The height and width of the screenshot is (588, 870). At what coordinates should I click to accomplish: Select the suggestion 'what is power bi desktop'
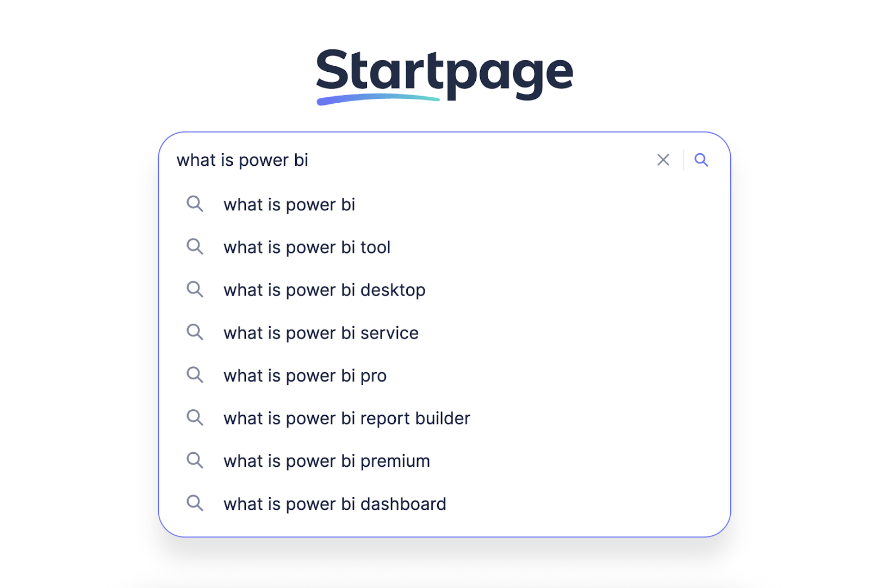pos(324,290)
